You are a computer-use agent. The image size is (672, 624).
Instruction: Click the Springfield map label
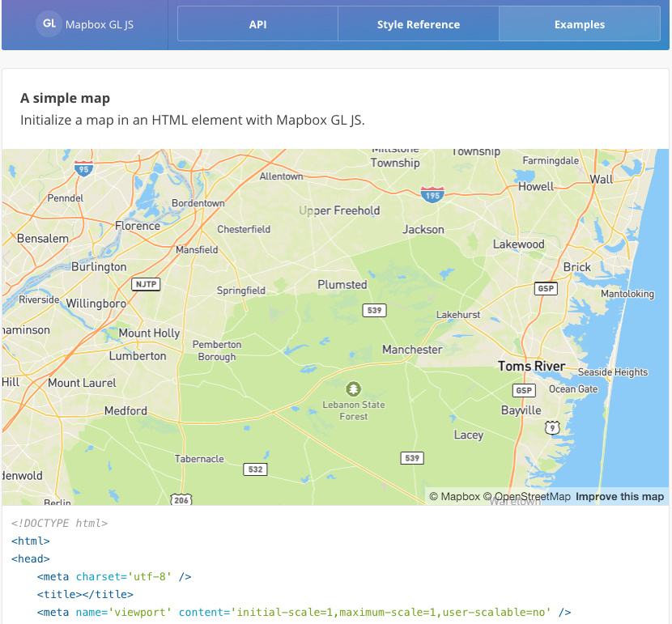point(240,291)
